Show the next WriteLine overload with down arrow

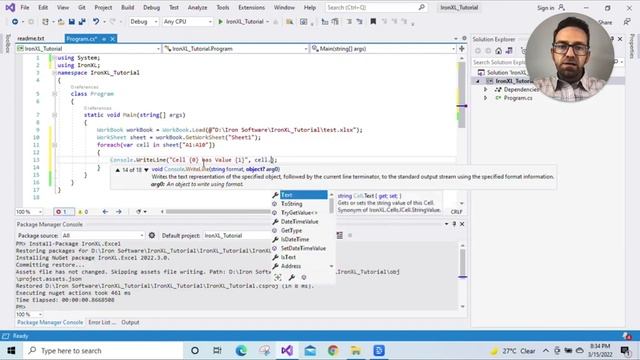[146, 170]
